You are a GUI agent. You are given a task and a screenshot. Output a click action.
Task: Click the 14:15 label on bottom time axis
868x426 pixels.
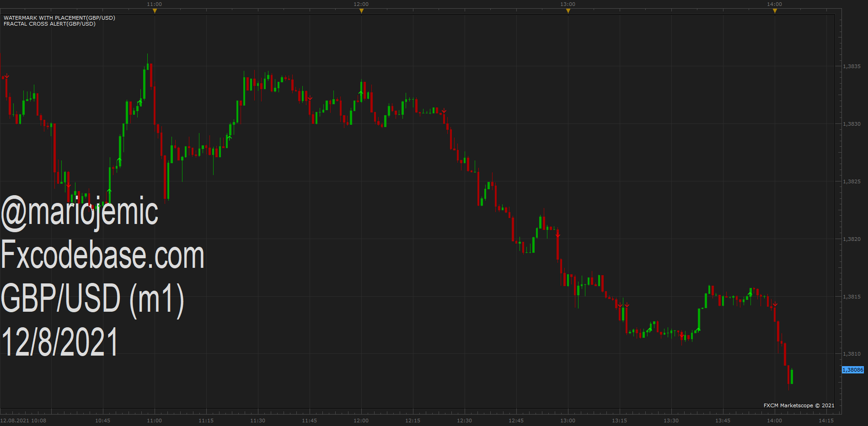point(826,421)
